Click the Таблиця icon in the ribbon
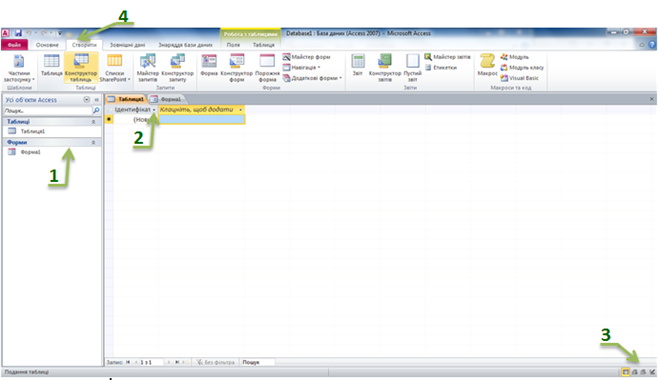This screenshot has width=658, height=380. point(52,65)
